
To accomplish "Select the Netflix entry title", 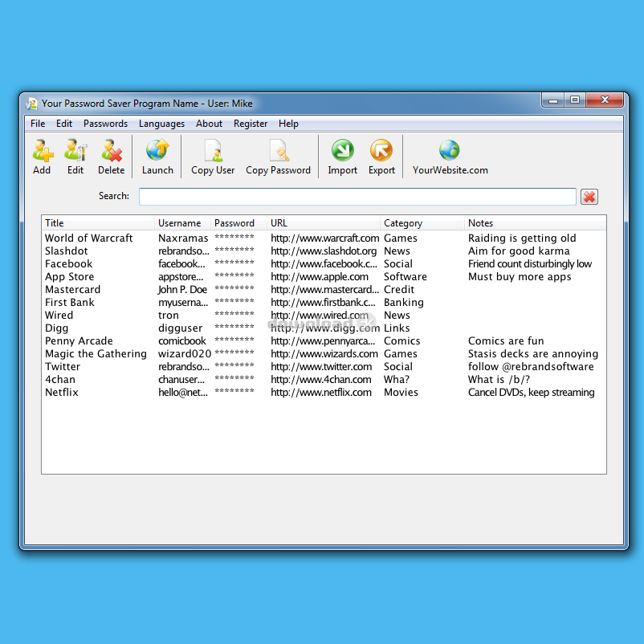I will pyautogui.click(x=61, y=392).
